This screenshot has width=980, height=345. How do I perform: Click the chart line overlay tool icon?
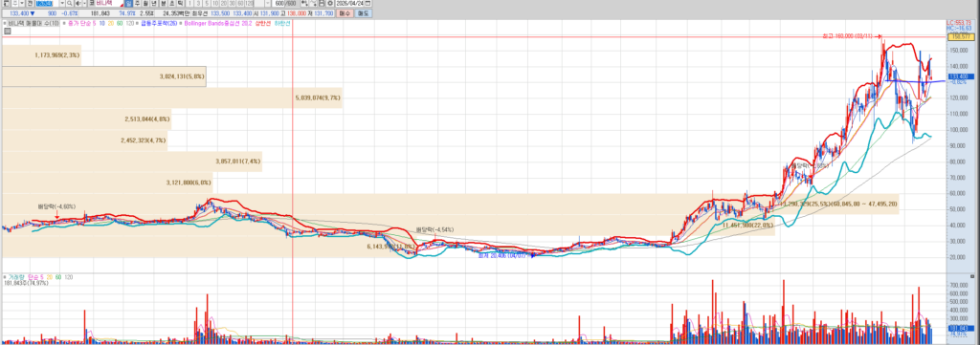pos(313,3)
